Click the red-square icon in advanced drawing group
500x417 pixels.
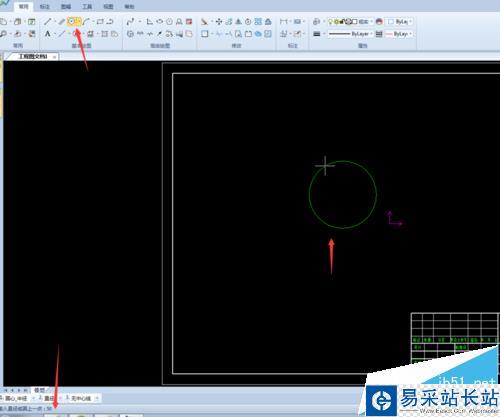point(189,22)
